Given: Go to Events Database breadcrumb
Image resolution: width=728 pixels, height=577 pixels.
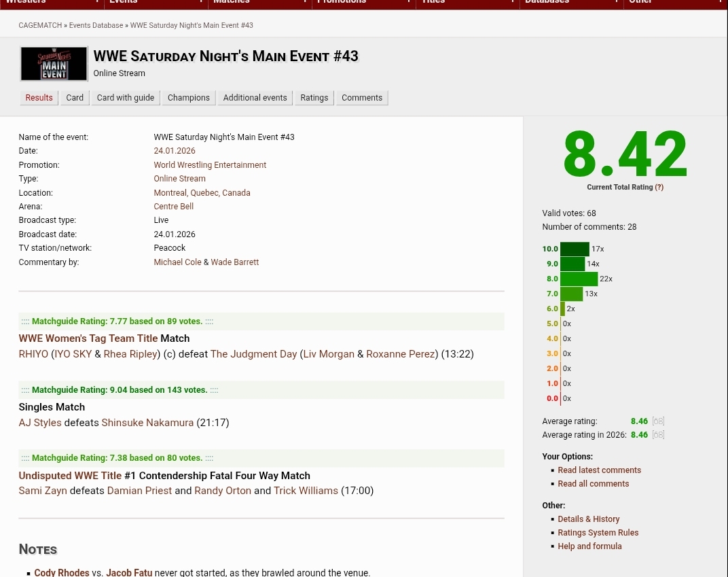Looking at the screenshot, I should tap(96, 25).
